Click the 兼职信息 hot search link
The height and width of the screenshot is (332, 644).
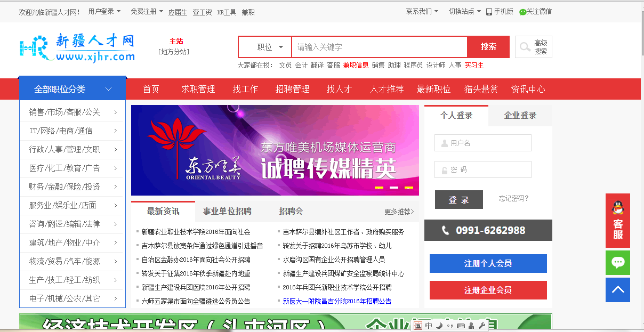click(356, 65)
